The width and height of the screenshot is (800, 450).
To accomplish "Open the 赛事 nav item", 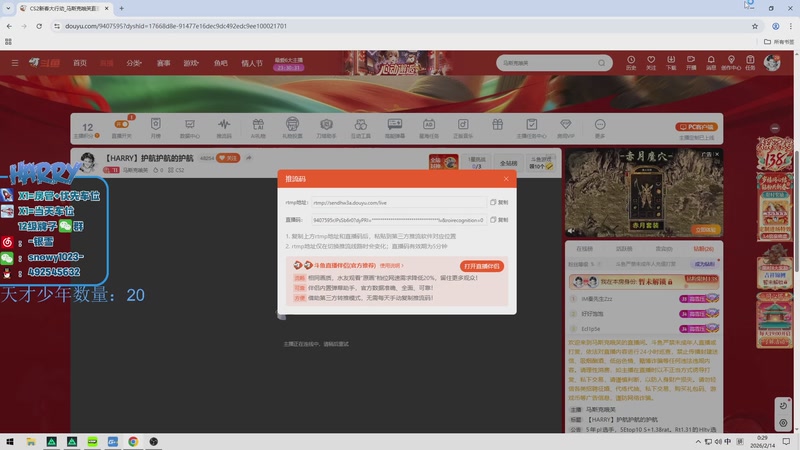I will coord(163,63).
